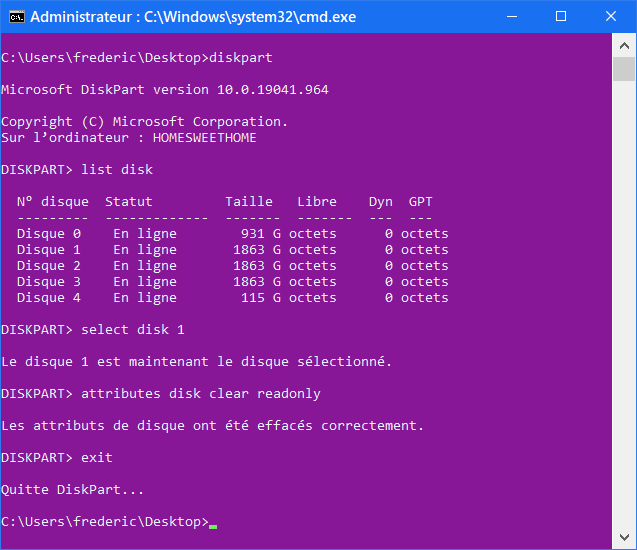Click the 'exit' command text
Viewport: 637px width, 550px height.
click(97, 458)
